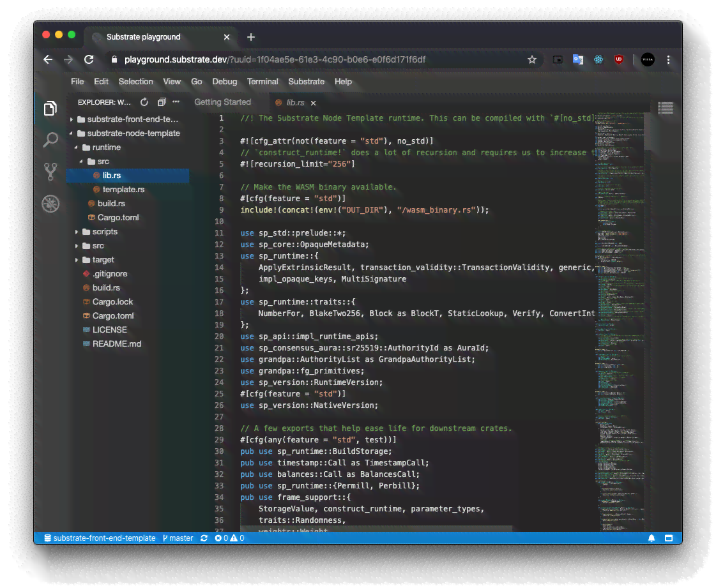Synchronize changes in status bar
The height and width of the screenshot is (588, 716).
pos(204,538)
